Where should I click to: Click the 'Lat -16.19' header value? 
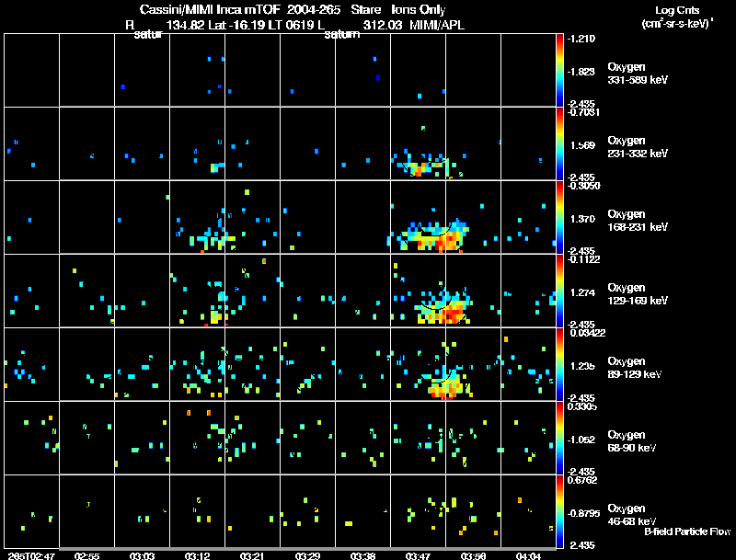point(238,25)
